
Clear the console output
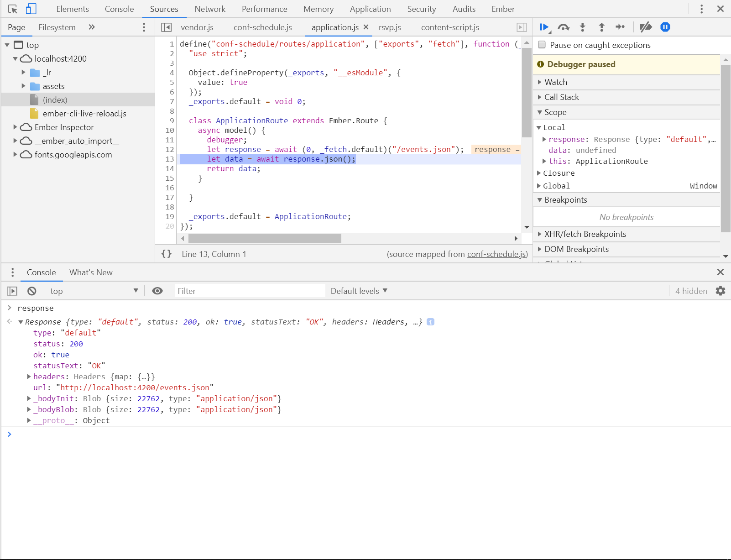pos(31,291)
